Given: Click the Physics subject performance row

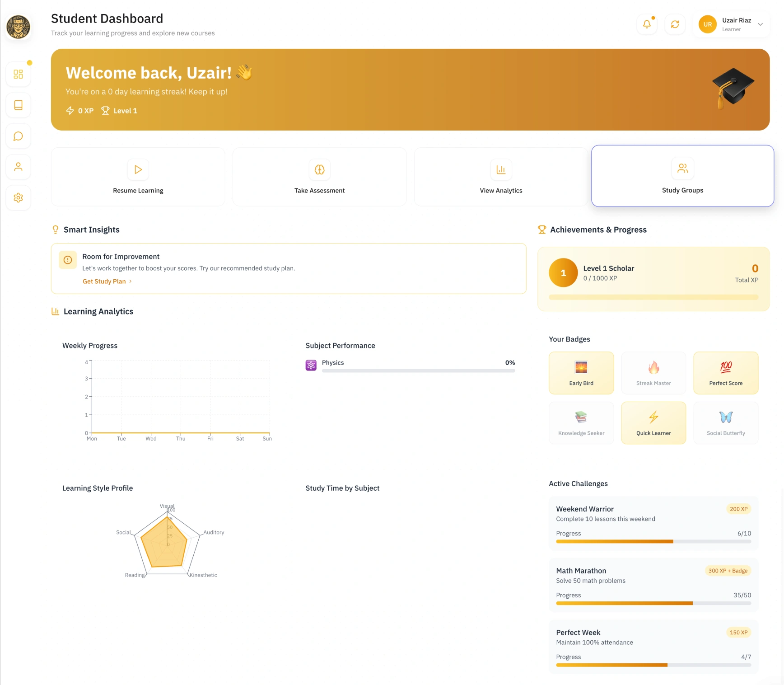Looking at the screenshot, I should coord(410,366).
